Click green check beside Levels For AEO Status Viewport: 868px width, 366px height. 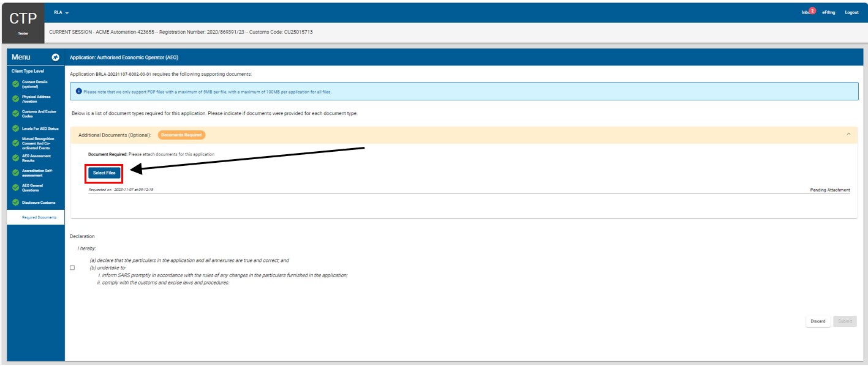[15, 129]
